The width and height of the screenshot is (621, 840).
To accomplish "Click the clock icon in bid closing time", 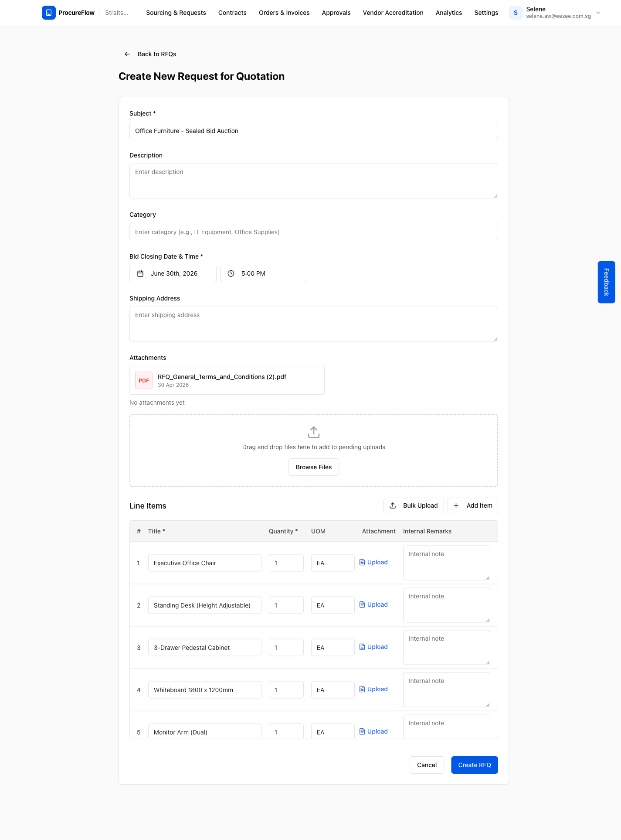I will (x=231, y=273).
